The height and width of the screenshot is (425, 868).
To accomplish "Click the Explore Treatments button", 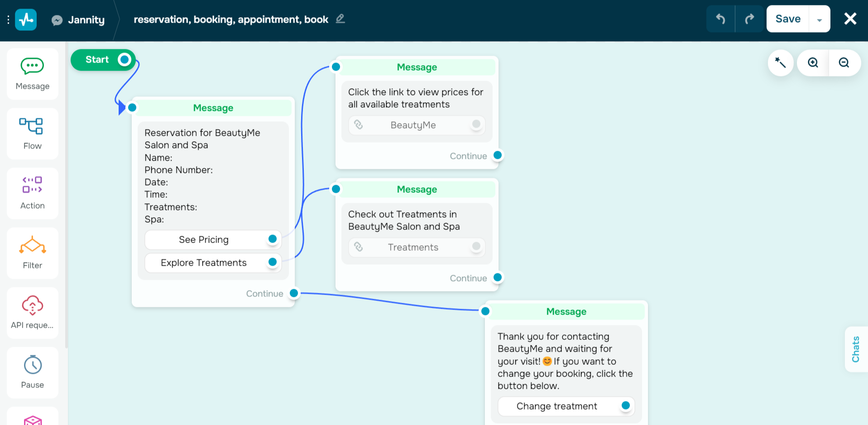I will (x=204, y=263).
